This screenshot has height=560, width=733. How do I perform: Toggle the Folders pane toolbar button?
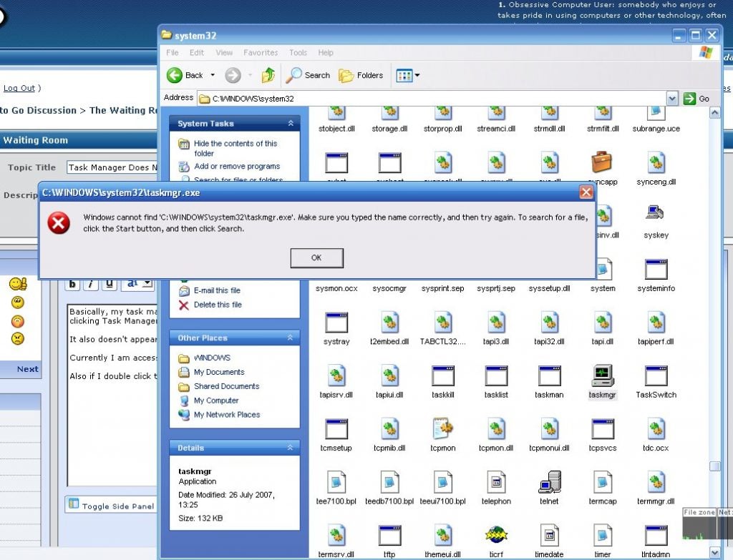coord(361,75)
